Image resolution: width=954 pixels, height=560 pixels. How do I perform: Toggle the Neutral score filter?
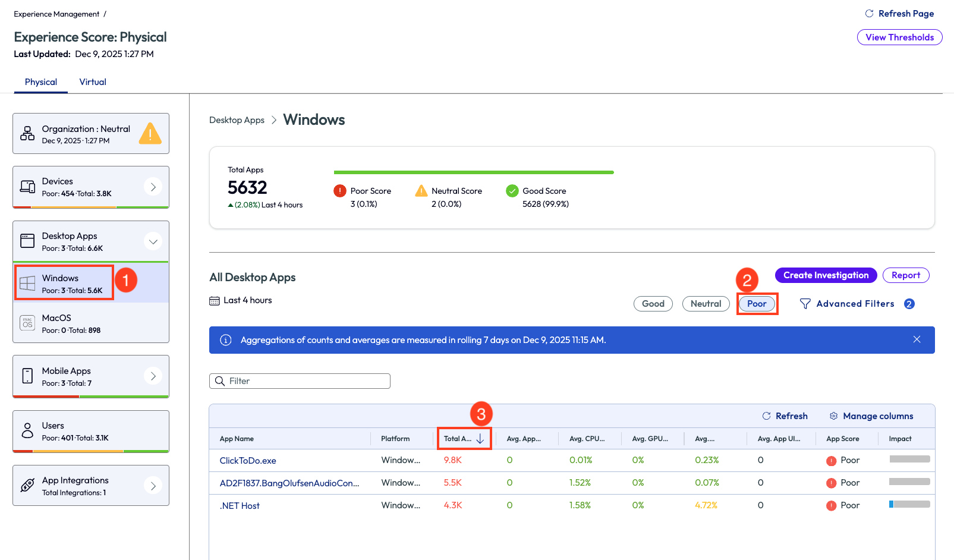coord(706,304)
